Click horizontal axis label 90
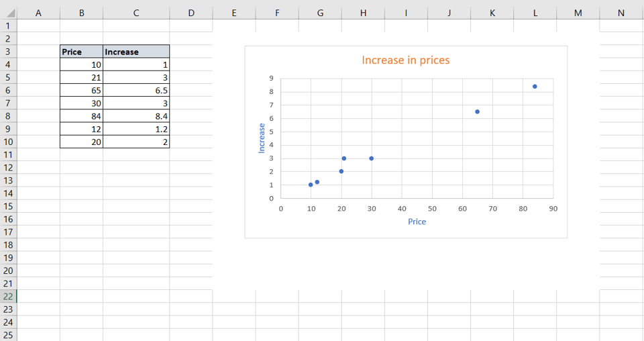The width and height of the screenshot is (644, 341). [x=553, y=209]
